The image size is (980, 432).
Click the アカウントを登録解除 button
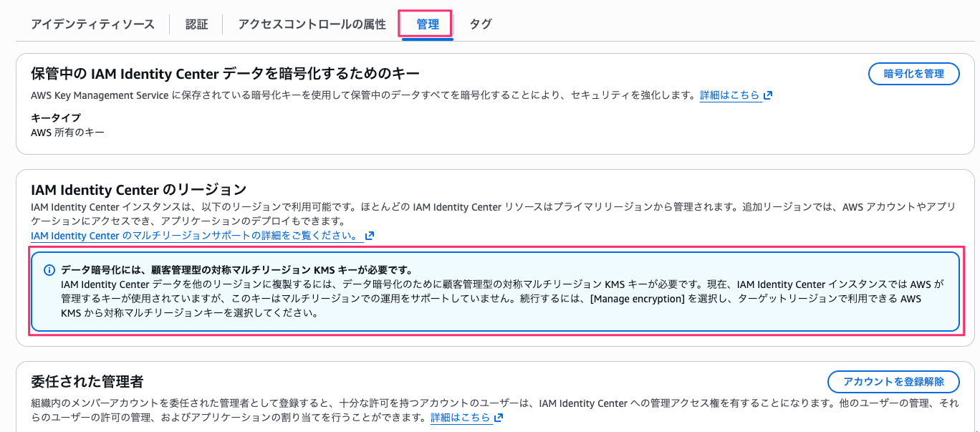coord(893,382)
